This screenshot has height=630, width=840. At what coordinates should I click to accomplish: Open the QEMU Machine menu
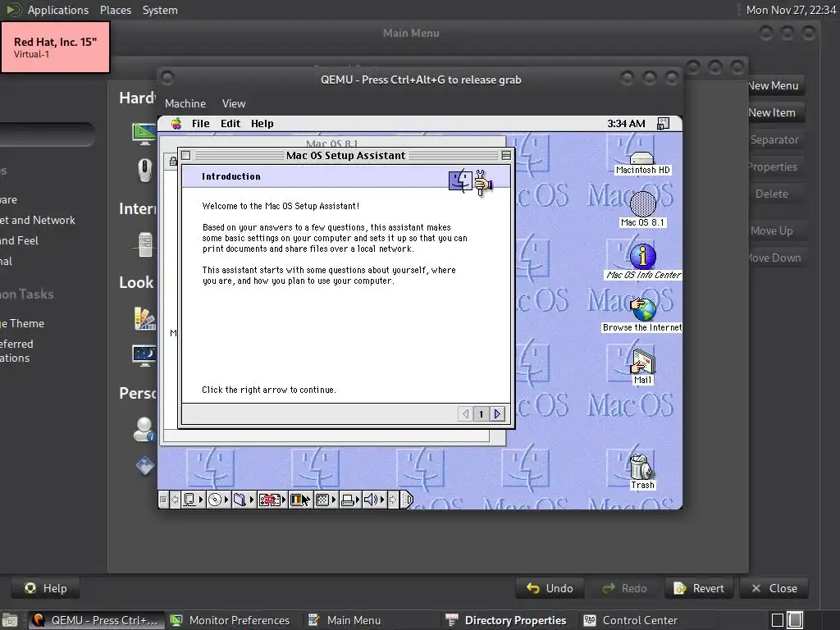tap(185, 103)
